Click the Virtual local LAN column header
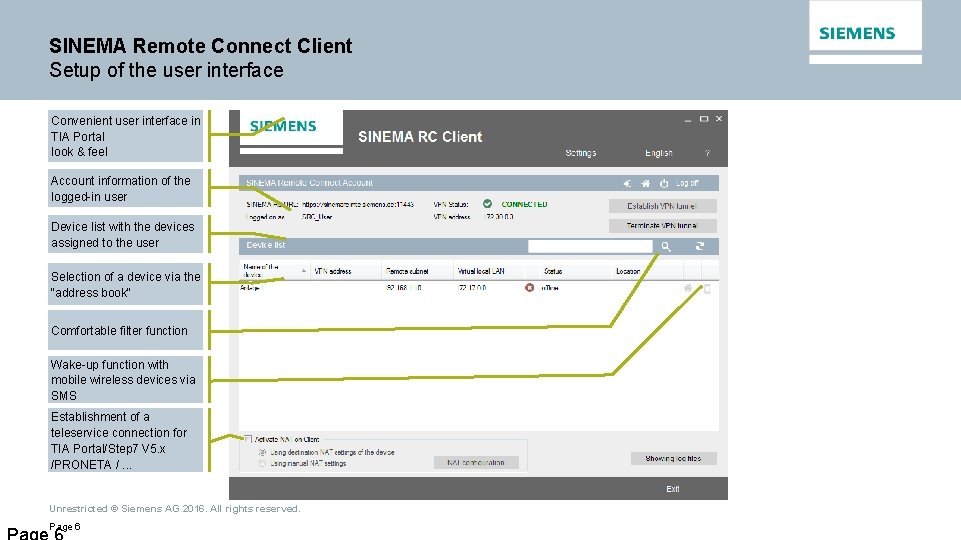This screenshot has width=961, height=540. (481, 271)
